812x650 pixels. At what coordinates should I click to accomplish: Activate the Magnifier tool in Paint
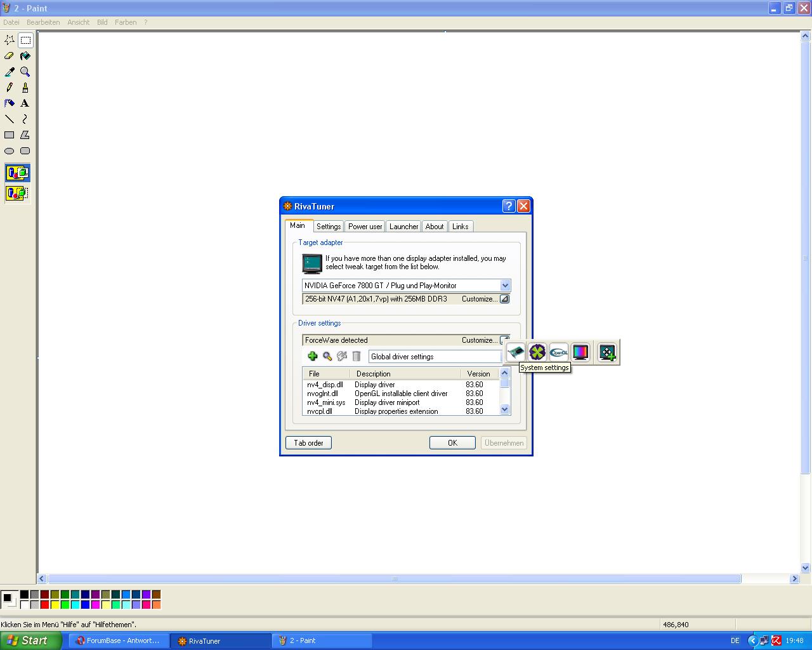point(25,72)
